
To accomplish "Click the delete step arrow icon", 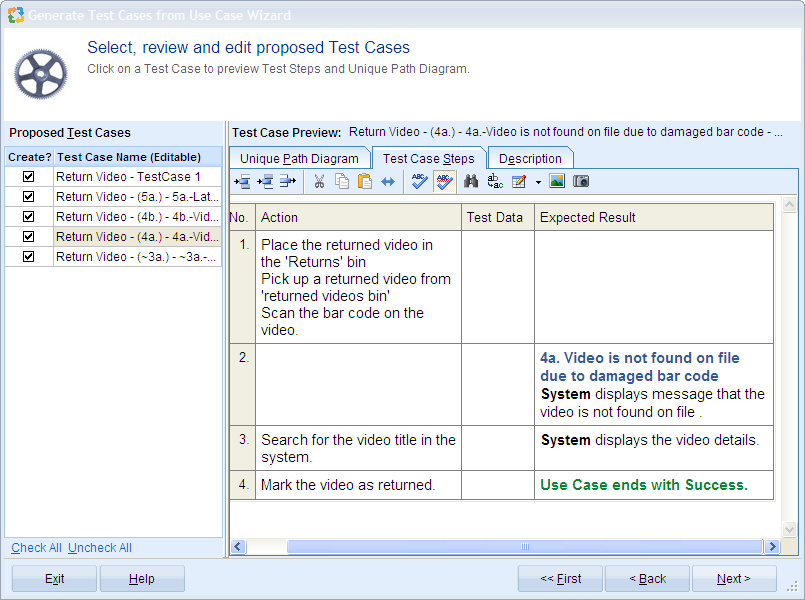I will (x=288, y=181).
